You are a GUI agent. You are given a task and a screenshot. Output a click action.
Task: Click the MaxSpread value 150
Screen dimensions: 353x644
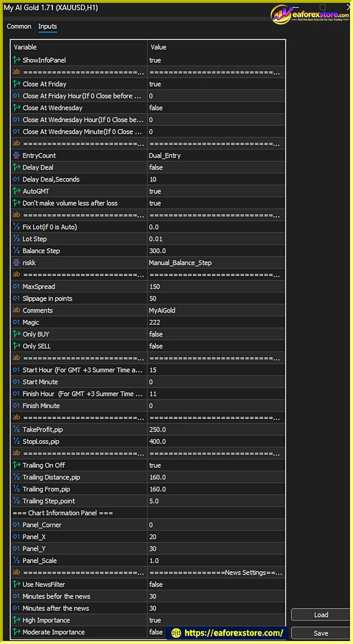pyautogui.click(x=155, y=287)
